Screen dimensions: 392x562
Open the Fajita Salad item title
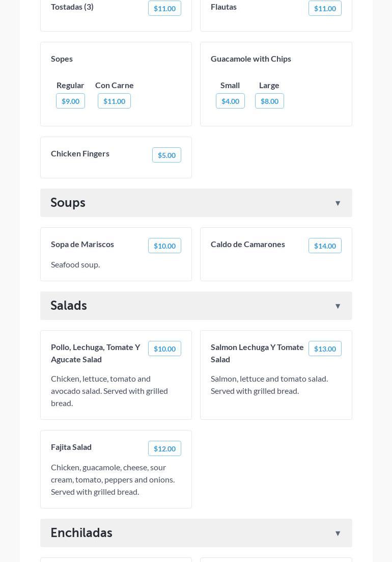[x=71, y=447]
